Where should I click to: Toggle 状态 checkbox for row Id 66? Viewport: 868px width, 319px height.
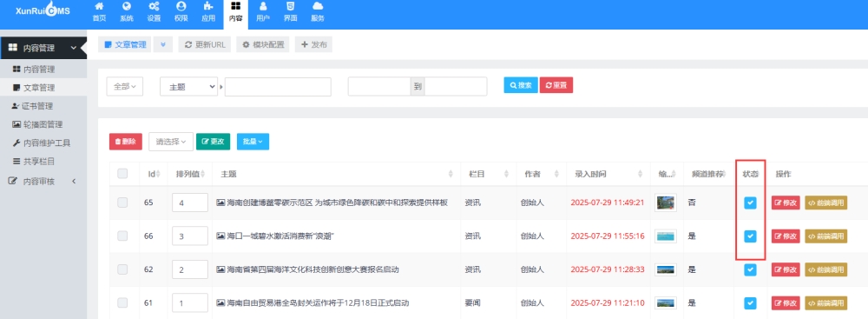coord(750,236)
